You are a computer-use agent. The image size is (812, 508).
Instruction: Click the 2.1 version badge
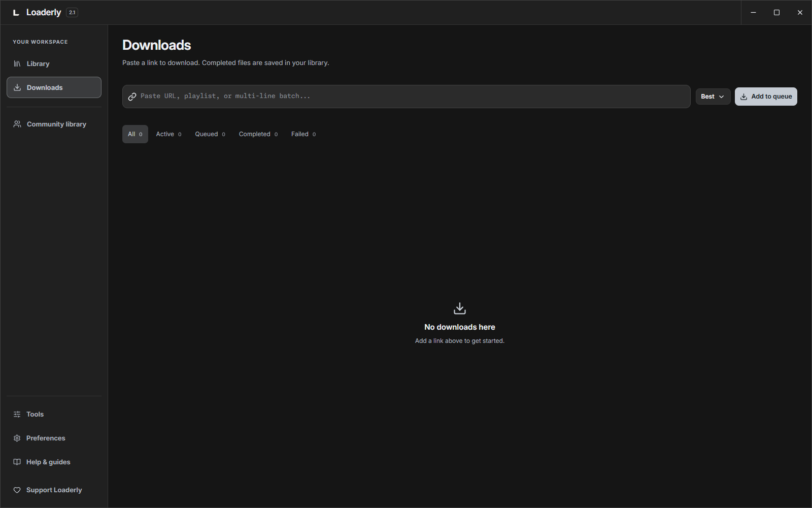(72, 12)
